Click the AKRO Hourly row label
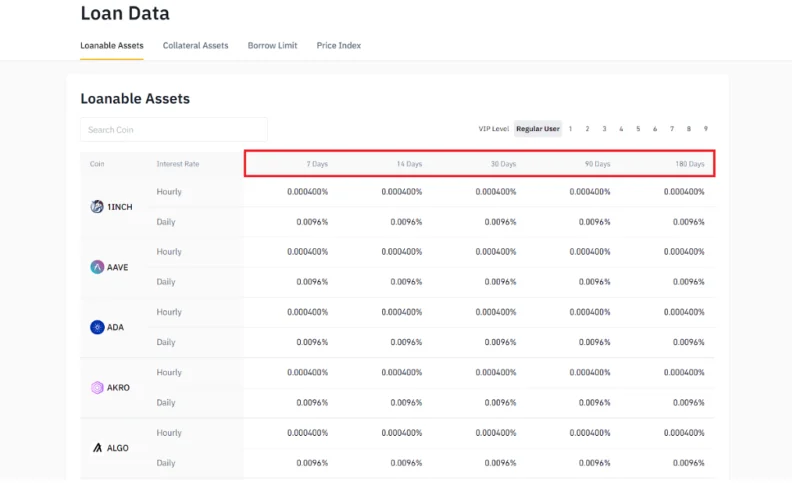The height and width of the screenshot is (485, 800). pos(169,372)
